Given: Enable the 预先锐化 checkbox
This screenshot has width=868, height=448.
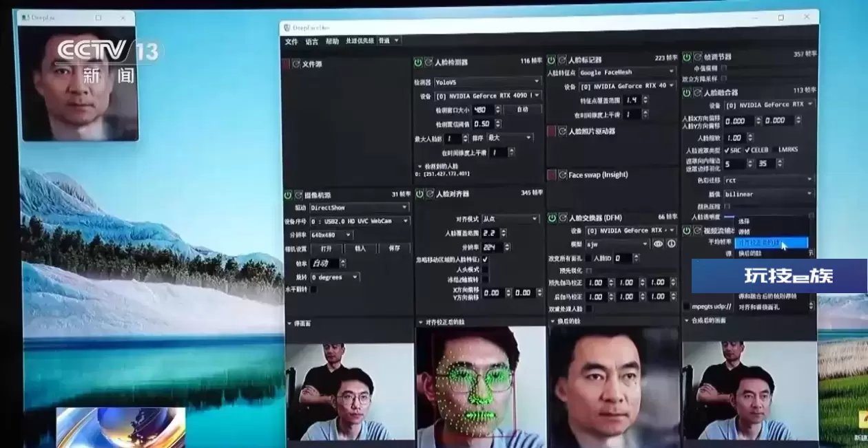Looking at the screenshot, I should (588, 270).
